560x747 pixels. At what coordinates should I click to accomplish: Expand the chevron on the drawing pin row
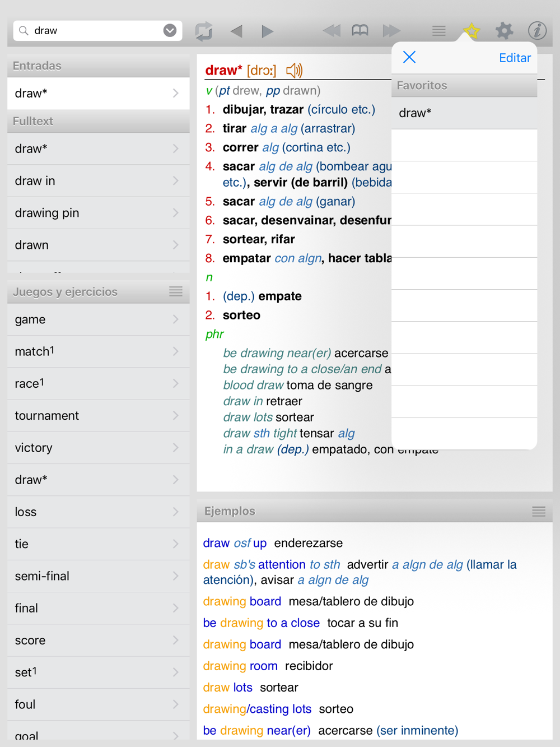tap(176, 213)
